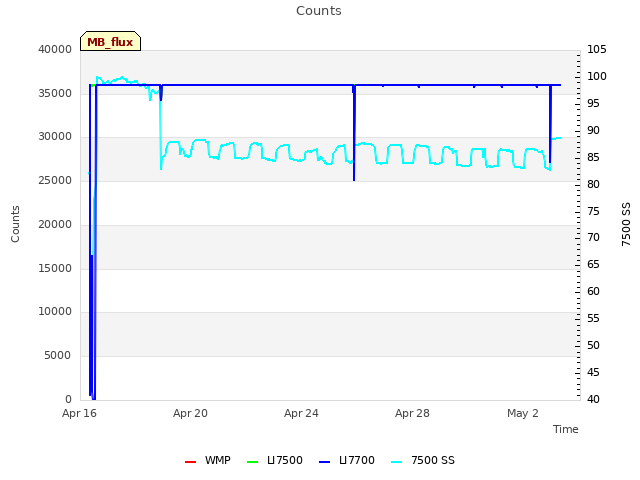Click the blue LI7700 drop spike near May 3
The image size is (640, 480).
(550, 124)
